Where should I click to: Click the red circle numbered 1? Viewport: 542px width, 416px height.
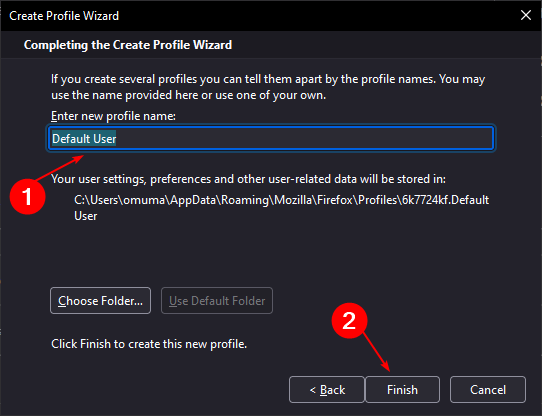point(27,196)
